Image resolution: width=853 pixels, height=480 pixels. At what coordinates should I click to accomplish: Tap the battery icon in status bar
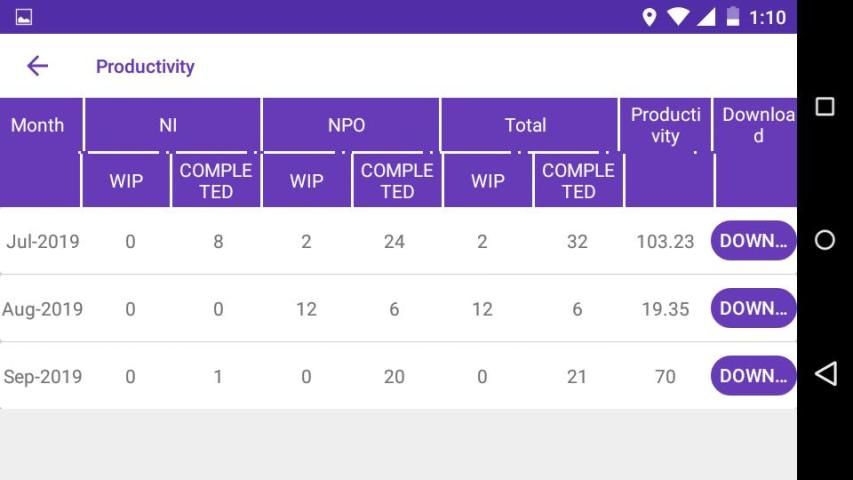coord(733,17)
